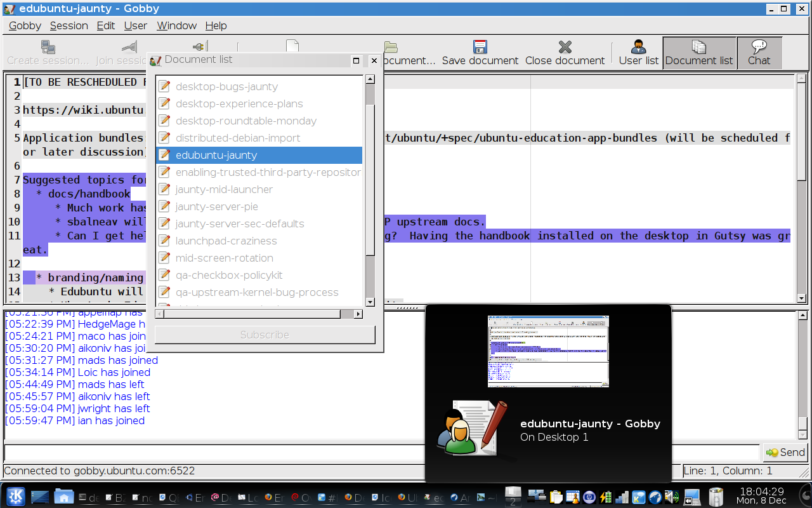Image resolution: width=812 pixels, height=508 pixels.
Task: Click the Close document X icon
Action: [x=565, y=47]
